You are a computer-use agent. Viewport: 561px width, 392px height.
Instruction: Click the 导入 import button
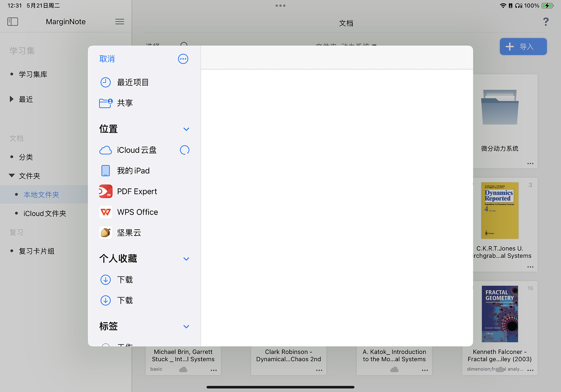[x=523, y=46]
